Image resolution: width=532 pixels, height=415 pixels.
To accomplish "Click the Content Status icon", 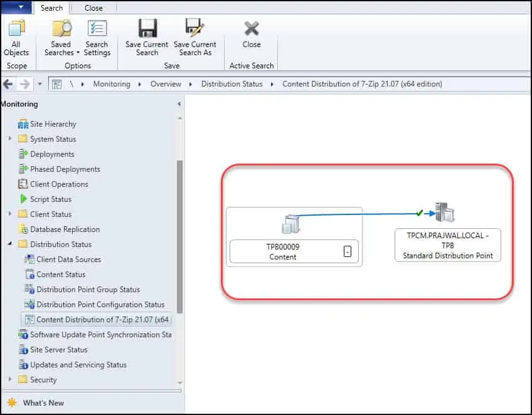I will (x=29, y=275).
